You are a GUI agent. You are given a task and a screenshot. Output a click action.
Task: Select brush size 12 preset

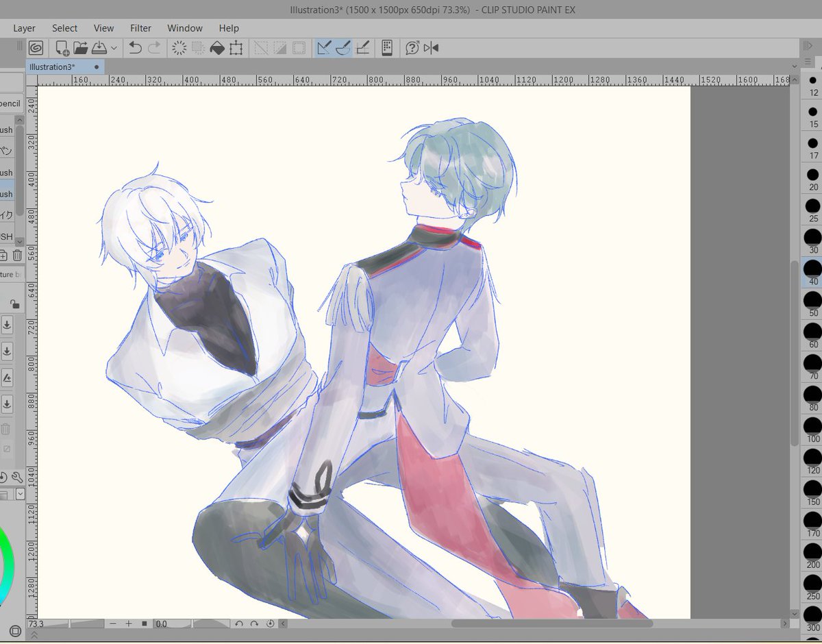click(x=813, y=86)
